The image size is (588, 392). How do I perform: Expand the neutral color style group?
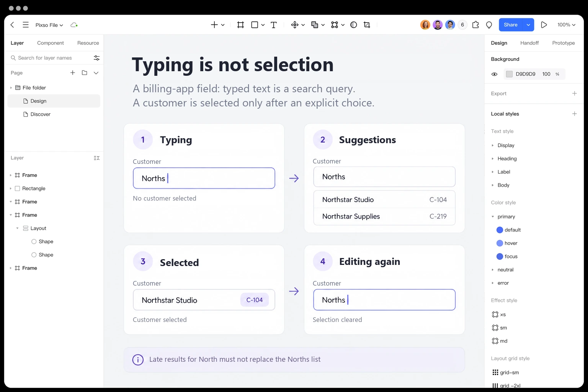tap(493, 270)
